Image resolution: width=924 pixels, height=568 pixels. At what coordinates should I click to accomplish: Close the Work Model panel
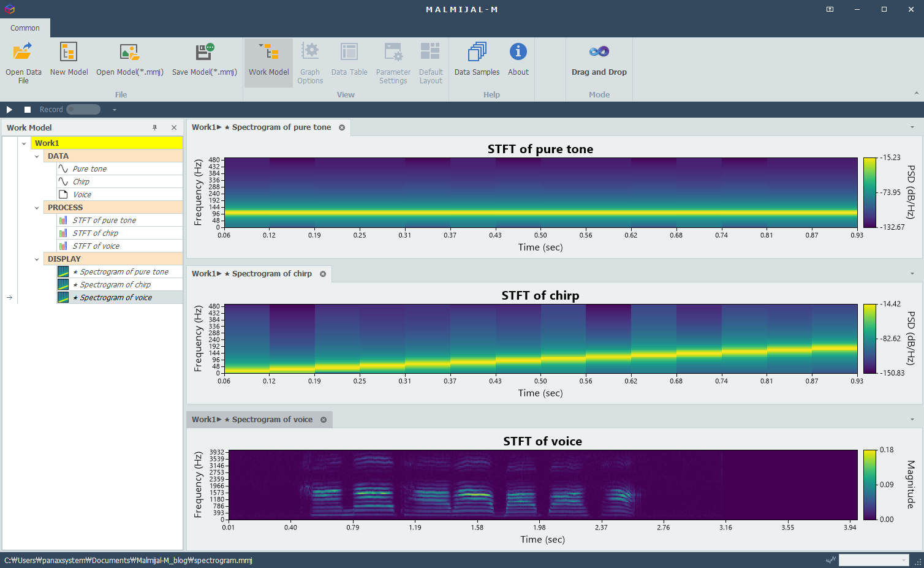coord(174,127)
